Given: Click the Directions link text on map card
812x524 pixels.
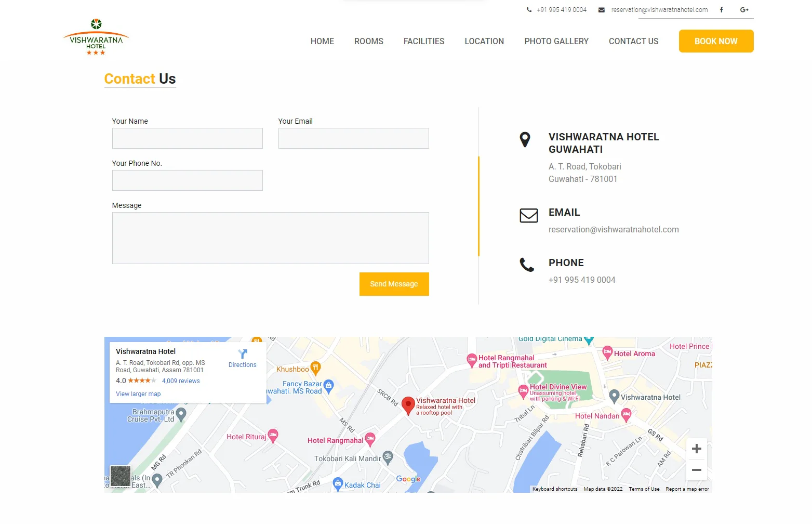Looking at the screenshot, I should coord(243,365).
